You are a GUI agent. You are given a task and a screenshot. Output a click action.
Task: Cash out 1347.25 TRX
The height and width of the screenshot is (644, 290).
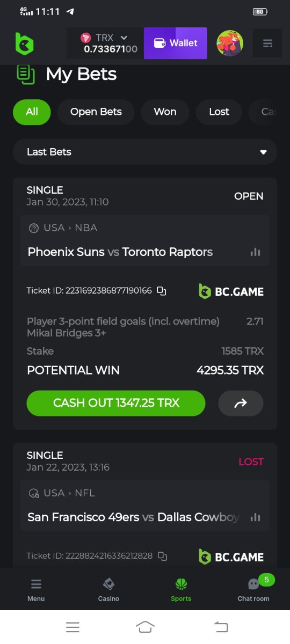116,403
